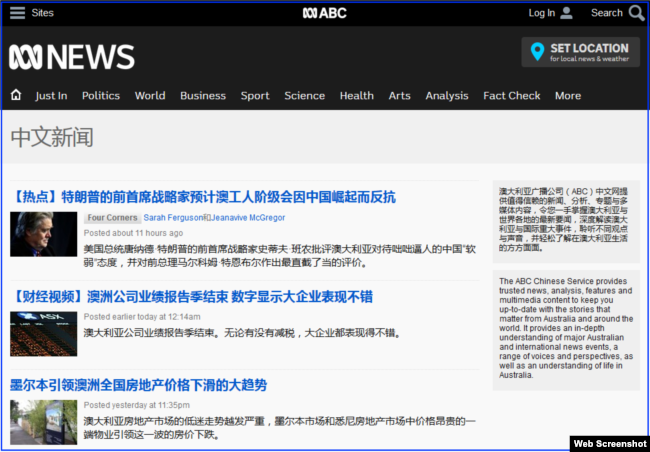Open the Business section
Screen dimensions: 650x452
203,96
